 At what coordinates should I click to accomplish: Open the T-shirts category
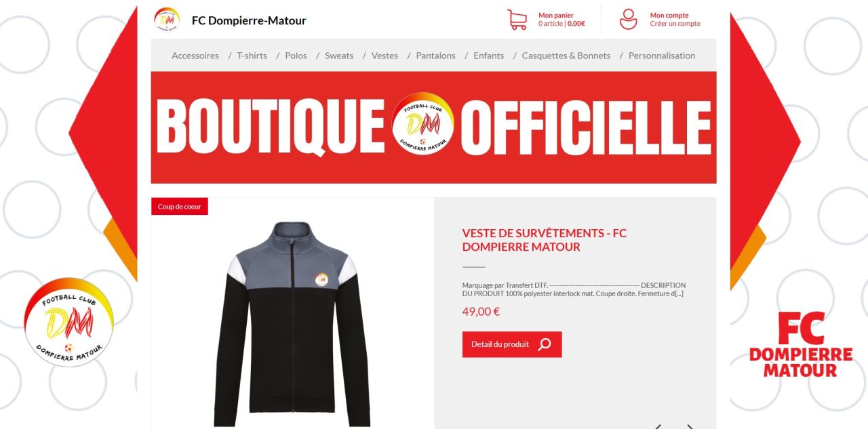pos(252,56)
